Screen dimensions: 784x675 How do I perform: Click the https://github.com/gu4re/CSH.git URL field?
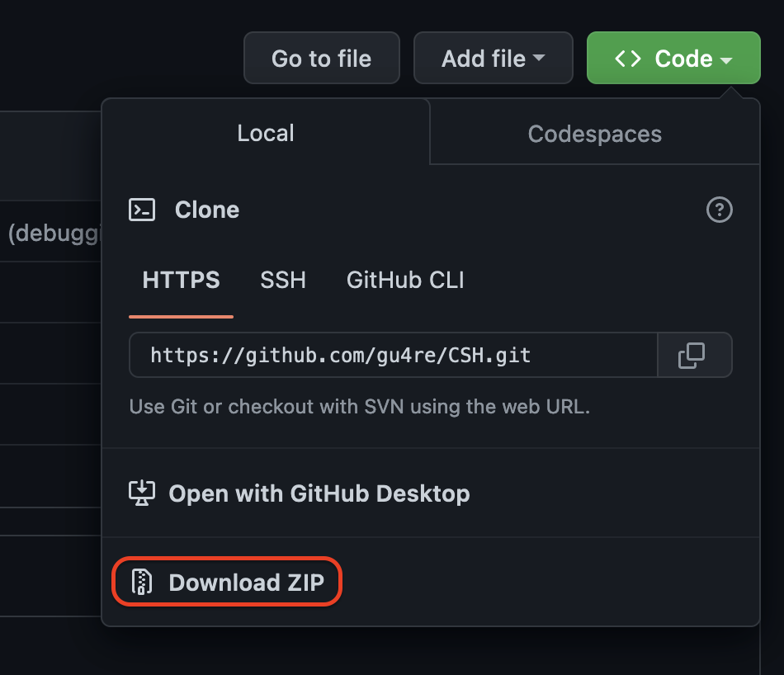[x=393, y=355]
